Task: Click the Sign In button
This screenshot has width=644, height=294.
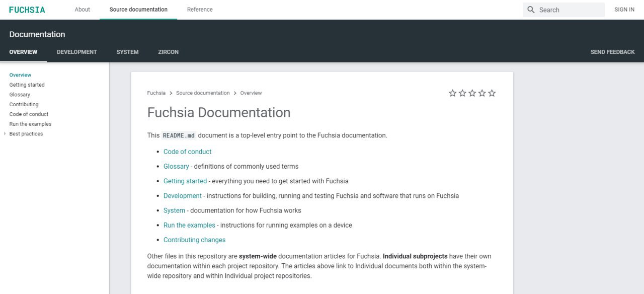Action: pos(624,10)
